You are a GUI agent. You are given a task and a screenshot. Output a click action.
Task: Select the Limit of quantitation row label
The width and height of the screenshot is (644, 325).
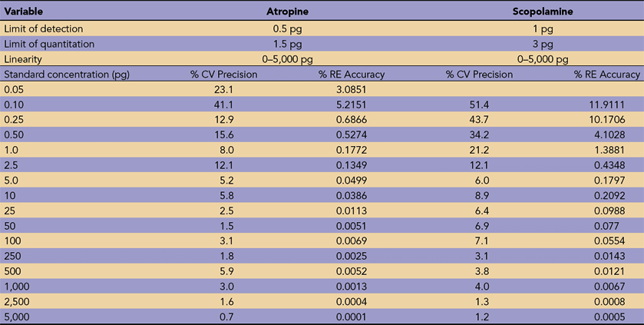pos(48,45)
